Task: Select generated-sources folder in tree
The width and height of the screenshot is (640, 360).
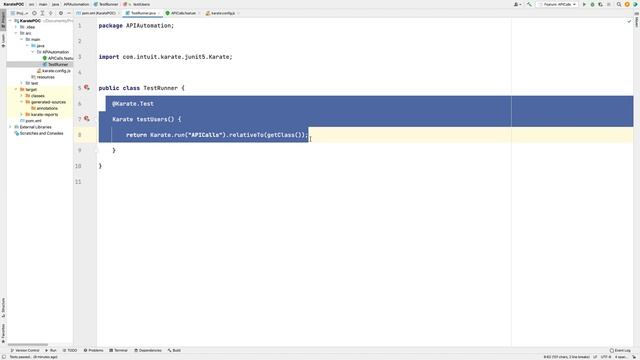Action: tap(45, 102)
